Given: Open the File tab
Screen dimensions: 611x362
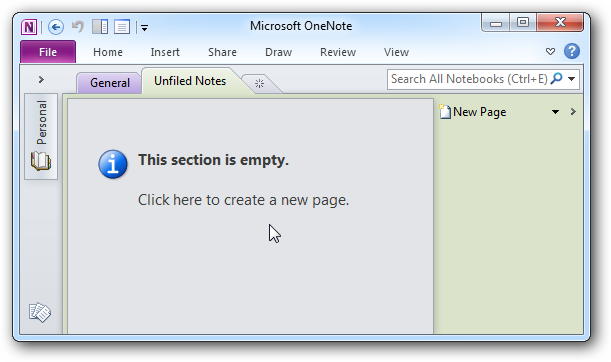Looking at the screenshot, I should 48,52.
